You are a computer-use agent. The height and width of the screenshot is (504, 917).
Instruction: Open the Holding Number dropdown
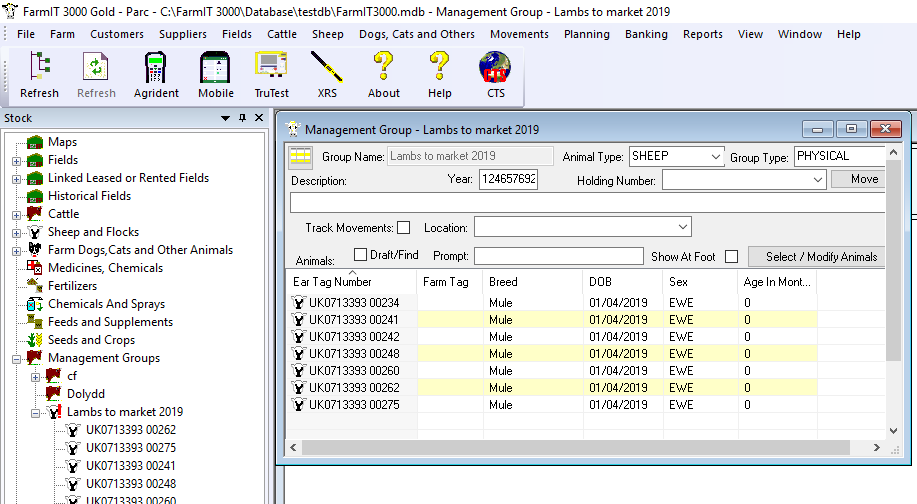tap(818, 179)
